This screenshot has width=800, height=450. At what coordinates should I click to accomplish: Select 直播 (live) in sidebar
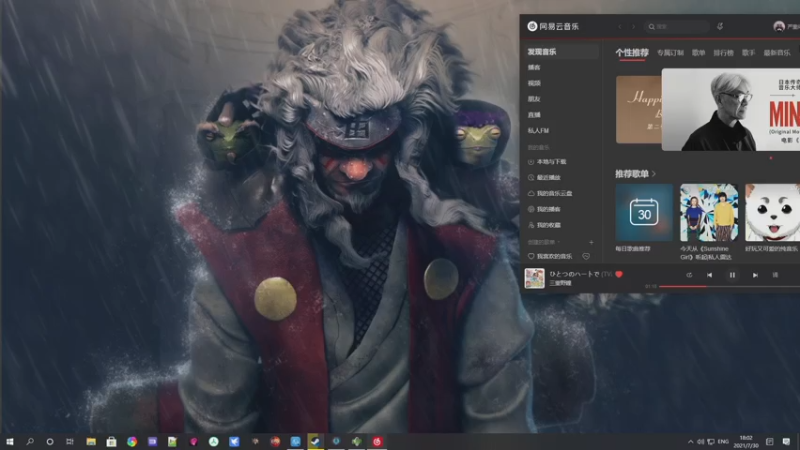[x=534, y=115]
